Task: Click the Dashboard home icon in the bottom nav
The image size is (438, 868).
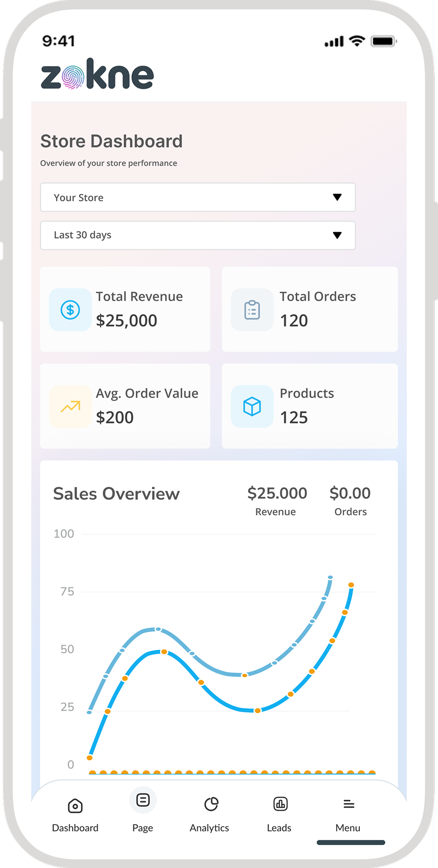Action: (75, 806)
